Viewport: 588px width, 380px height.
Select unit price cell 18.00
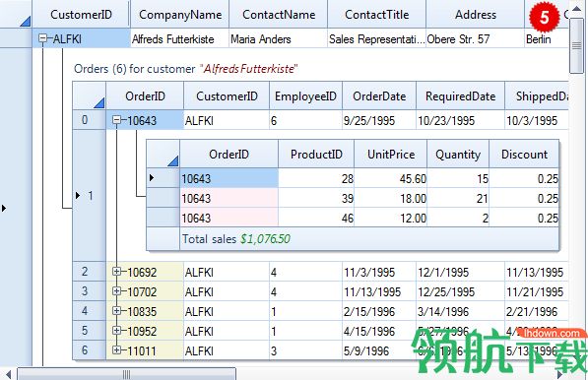tap(391, 198)
